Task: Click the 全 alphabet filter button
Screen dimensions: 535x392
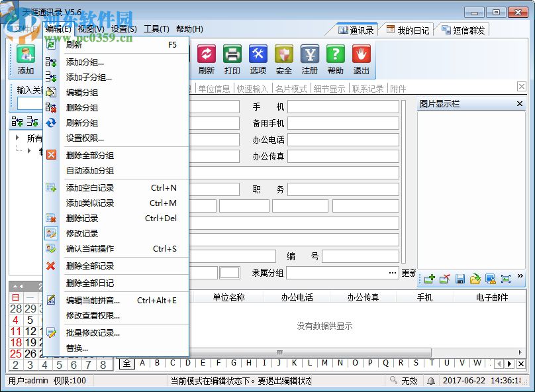Action: point(126,364)
